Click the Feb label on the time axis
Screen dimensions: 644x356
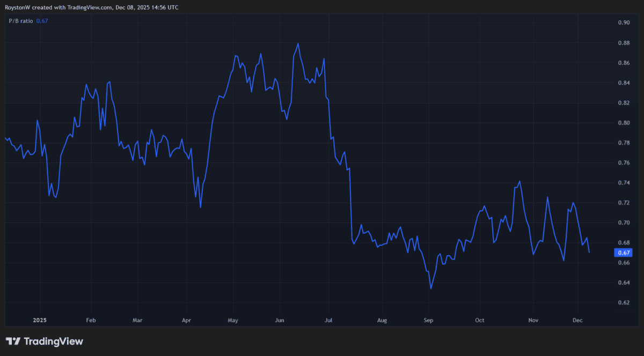pos(91,320)
